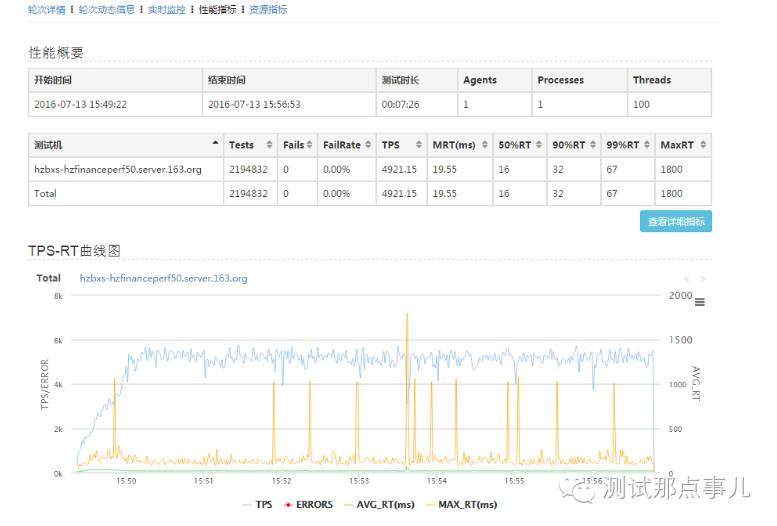Switch to 实时监控 tab
This screenshot has width=777, height=526.
pyautogui.click(x=166, y=9)
